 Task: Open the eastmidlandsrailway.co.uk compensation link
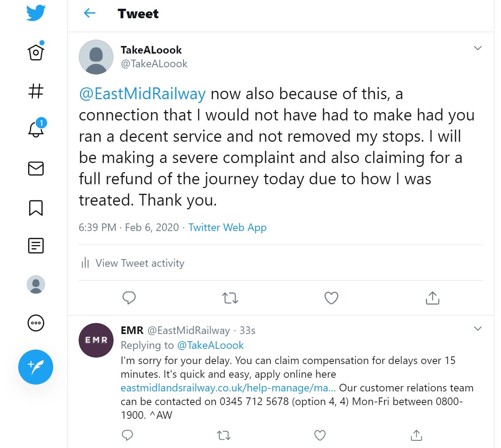click(228, 388)
